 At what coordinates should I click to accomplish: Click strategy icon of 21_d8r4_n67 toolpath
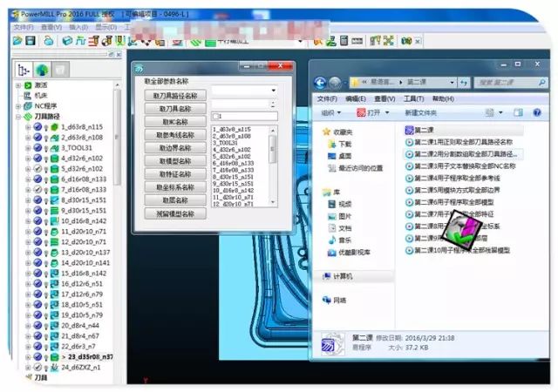[54, 335]
